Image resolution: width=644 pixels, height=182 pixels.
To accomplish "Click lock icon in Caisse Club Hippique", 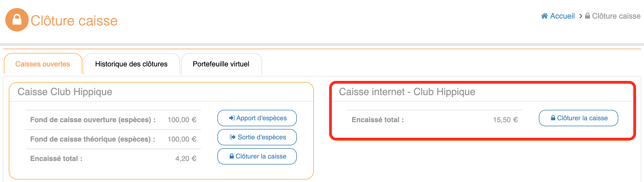I will [x=232, y=156].
